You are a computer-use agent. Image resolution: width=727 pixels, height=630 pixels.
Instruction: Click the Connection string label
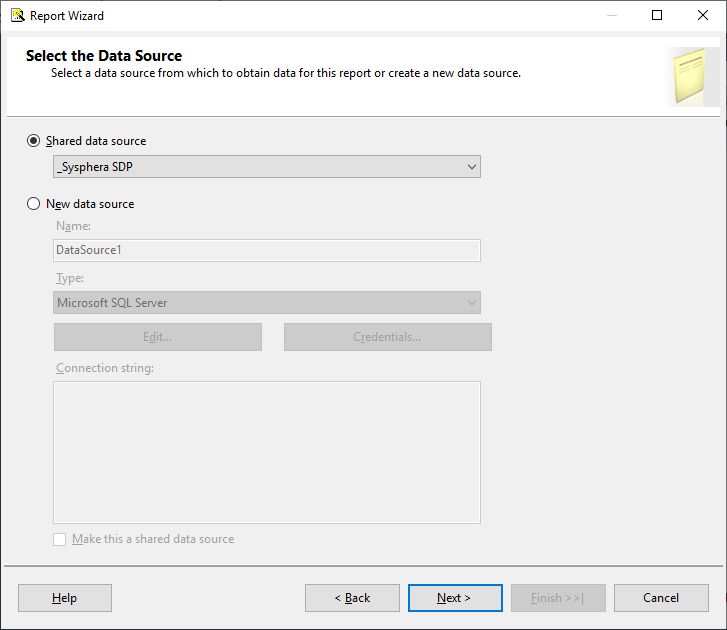[105, 368]
